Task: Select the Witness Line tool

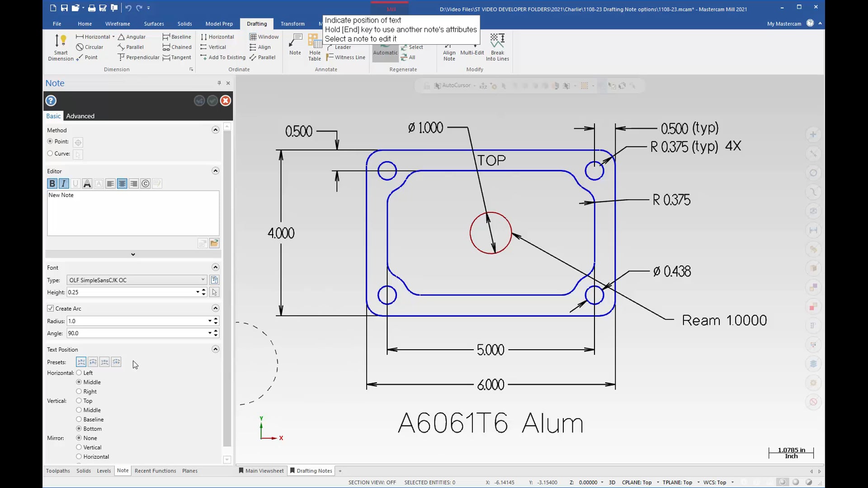Action: tap(350, 57)
